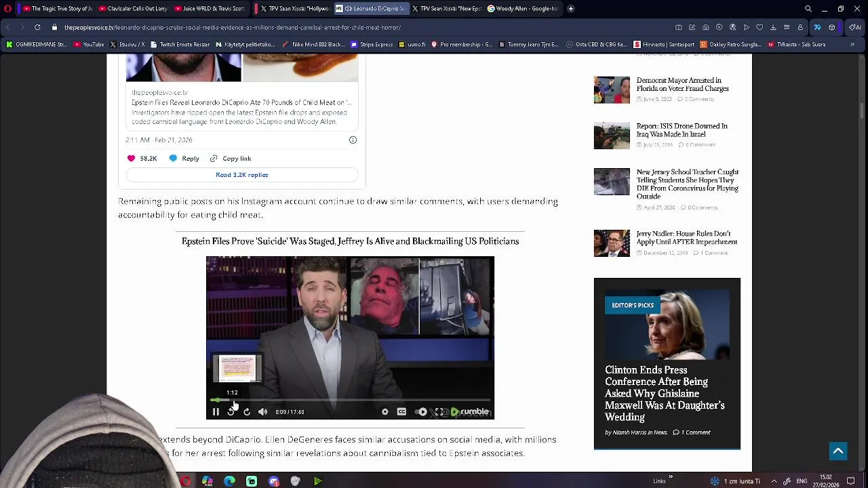Open the tweet timestamp 2:11 AM Feb 21, 2026
Image resolution: width=868 pixels, height=488 pixels.
[159, 140]
